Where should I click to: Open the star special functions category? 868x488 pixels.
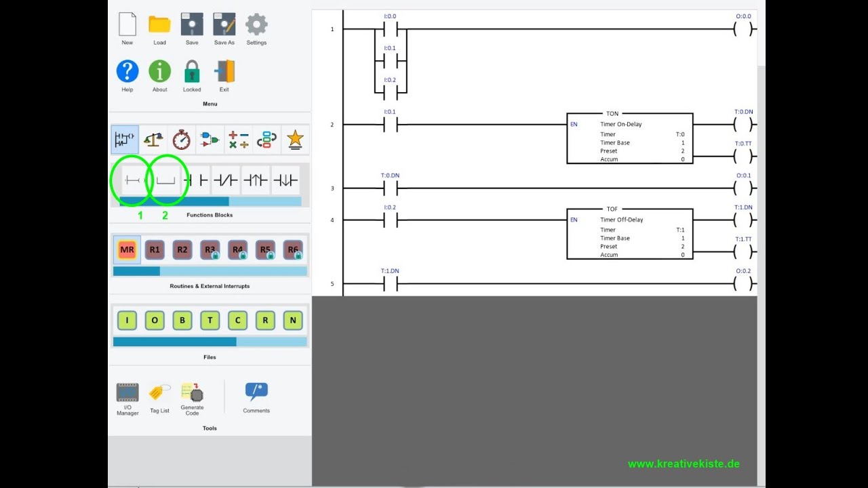pos(295,140)
